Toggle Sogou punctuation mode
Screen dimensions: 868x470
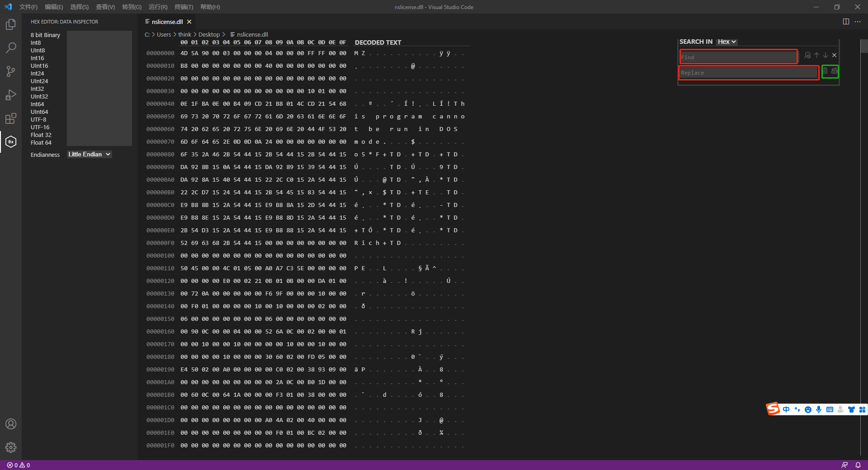(x=797, y=409)
